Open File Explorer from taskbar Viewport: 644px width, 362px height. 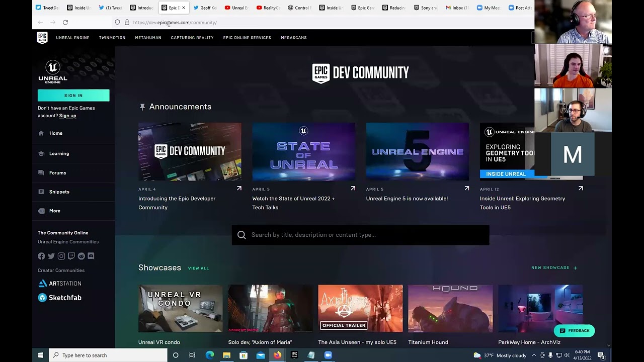click(226, 355)
